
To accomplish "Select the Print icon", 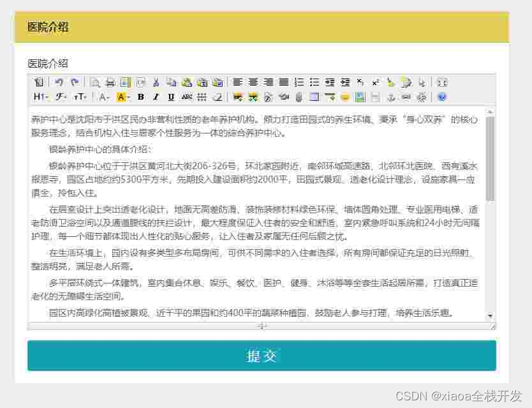I will point(110,82).
